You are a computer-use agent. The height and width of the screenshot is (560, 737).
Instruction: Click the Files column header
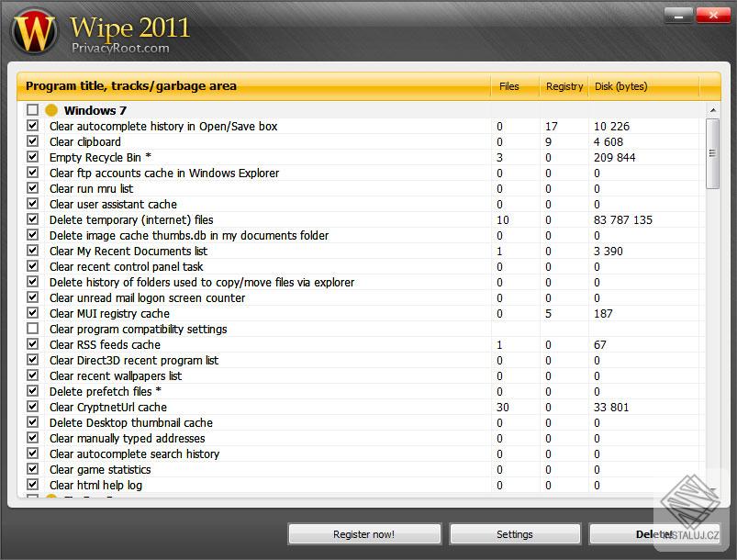click(x=514, y=86)
